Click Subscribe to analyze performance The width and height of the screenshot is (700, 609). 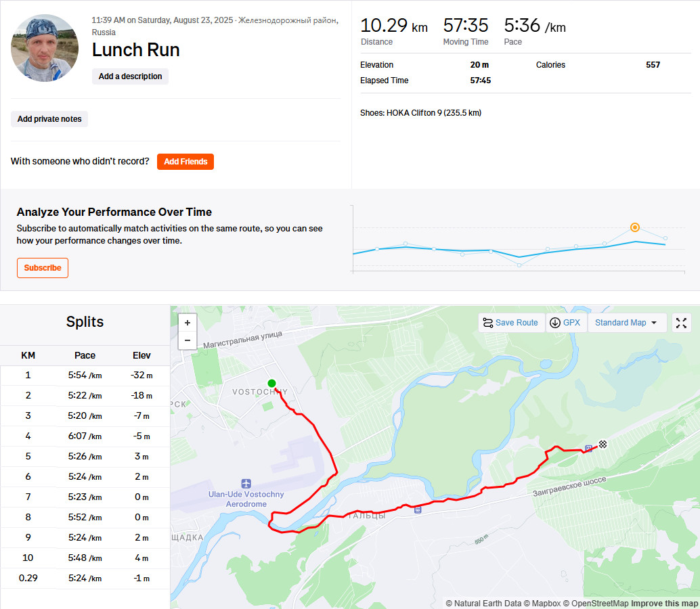coord(43,268)
